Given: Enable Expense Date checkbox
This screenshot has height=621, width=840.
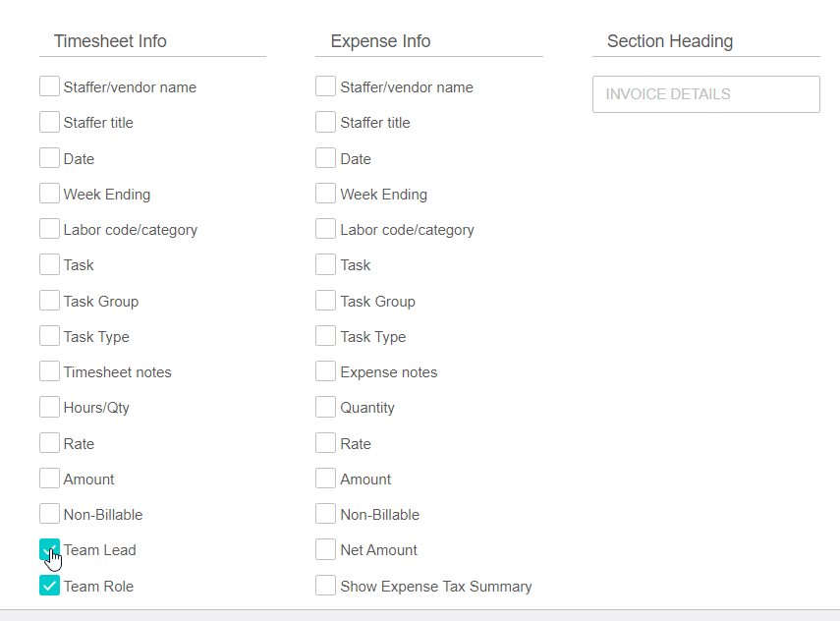Looking at the screenshot, I should 326,158.
